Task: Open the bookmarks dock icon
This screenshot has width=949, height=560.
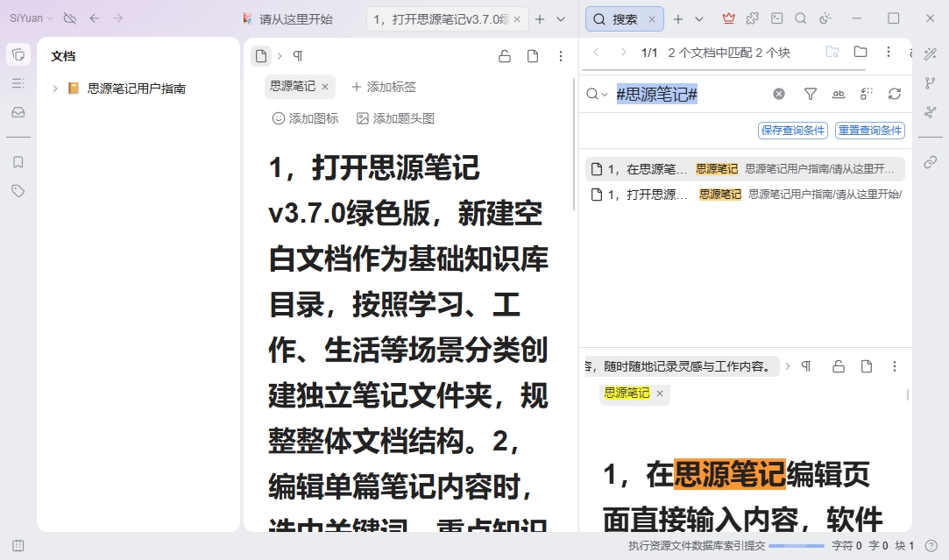Action: tap(18, 162)
